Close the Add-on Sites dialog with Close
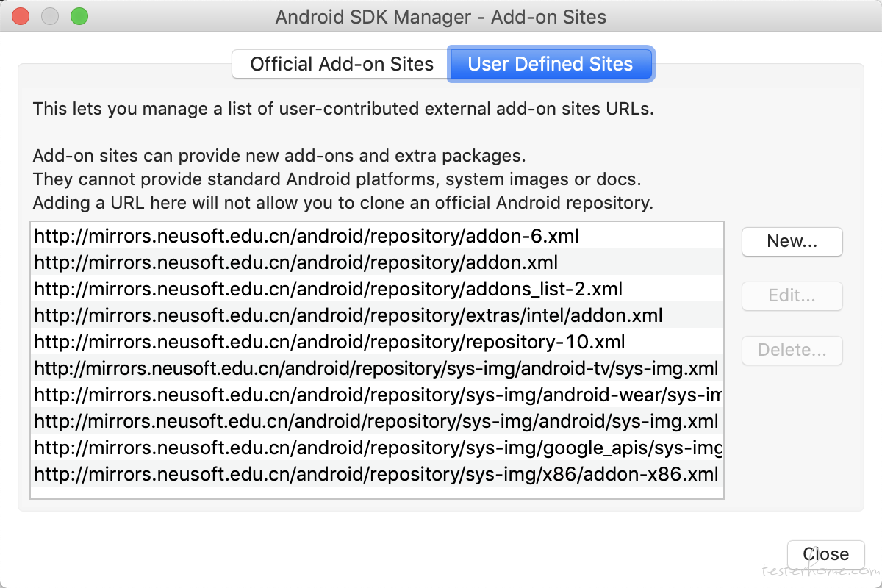The width and height of the screenshot is (882, 588). tap(826, 554)
